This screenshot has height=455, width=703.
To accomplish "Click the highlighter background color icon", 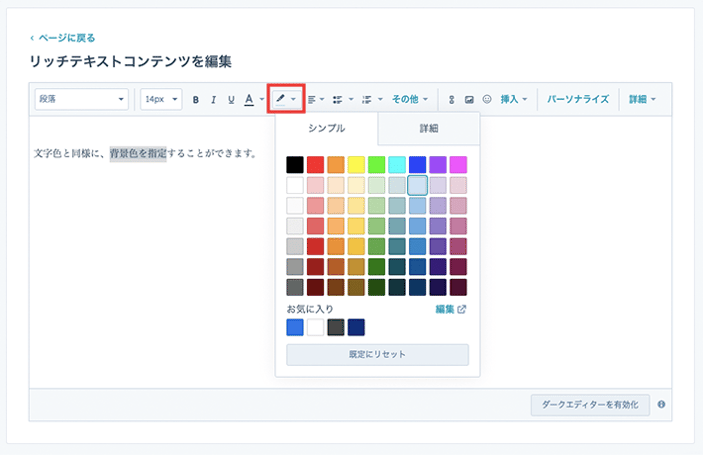I will tap(280, 99).
